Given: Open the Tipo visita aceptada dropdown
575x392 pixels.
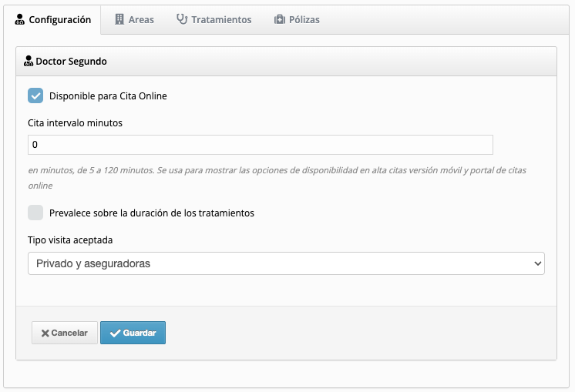Looking at the screenshot, I should (x=286, y=263).
